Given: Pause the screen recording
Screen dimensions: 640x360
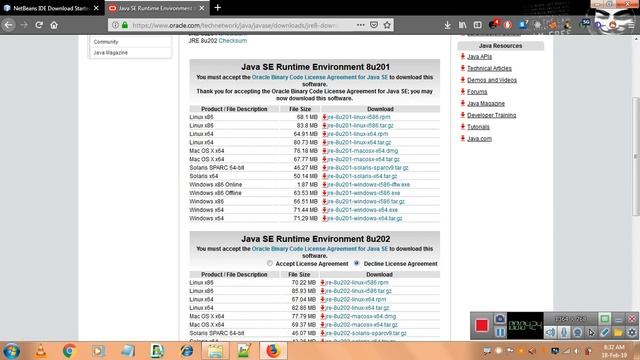Looking at the screenshot, I should 500,332.
